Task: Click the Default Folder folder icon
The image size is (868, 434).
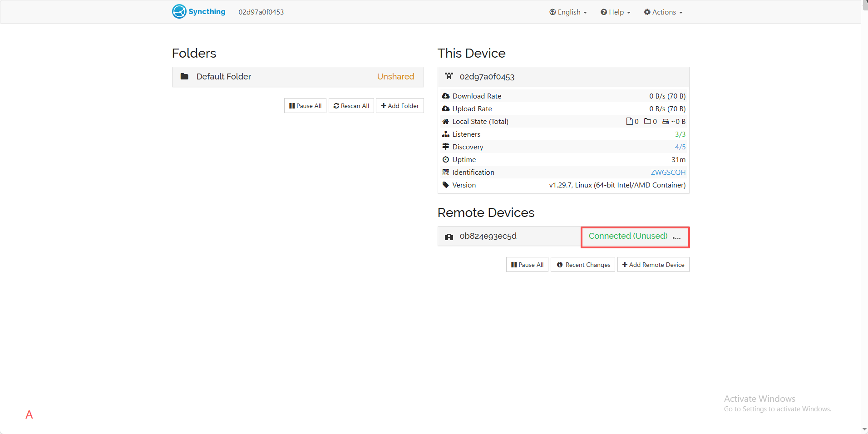Action: point(184,76)
